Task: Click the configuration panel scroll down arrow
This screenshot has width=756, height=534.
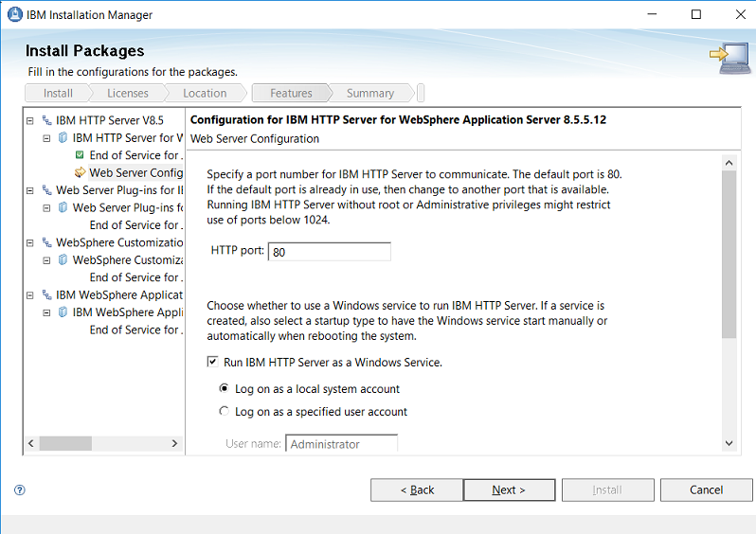Action: pos(729,443)
